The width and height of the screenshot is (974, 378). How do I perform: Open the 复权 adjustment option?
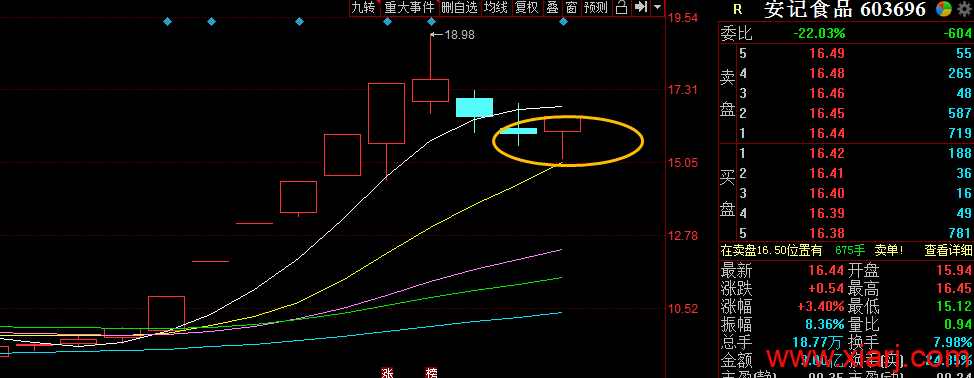click(x=527, y=7)
